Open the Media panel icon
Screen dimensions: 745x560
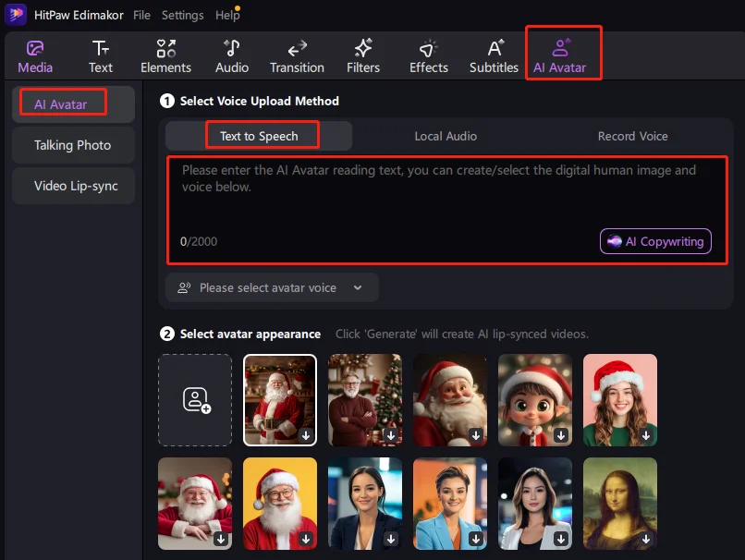tap(35, 49)
